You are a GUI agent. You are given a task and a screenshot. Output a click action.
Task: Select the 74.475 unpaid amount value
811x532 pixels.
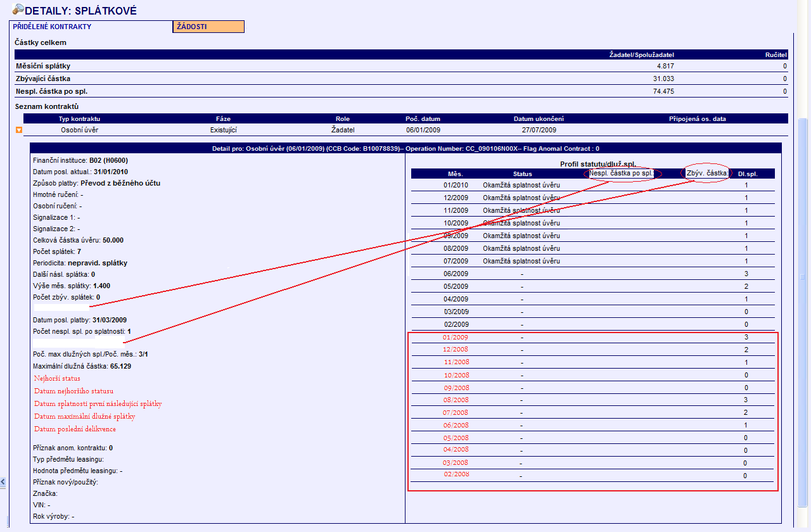[663, 91]
